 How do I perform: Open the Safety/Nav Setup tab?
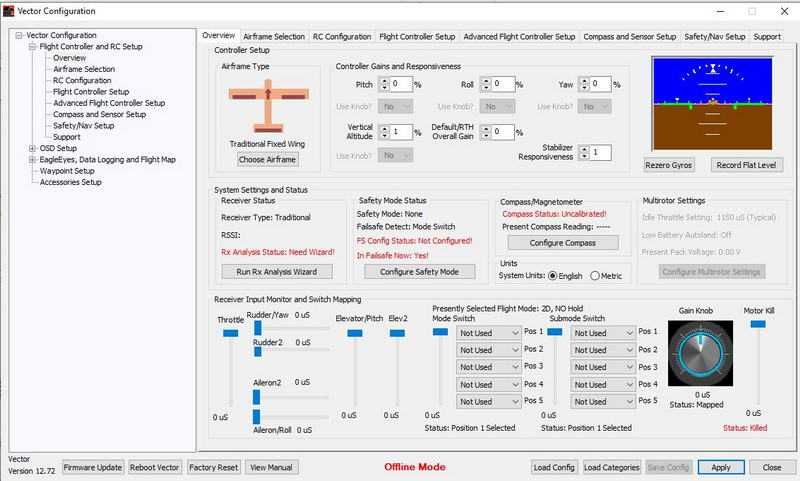715,37
